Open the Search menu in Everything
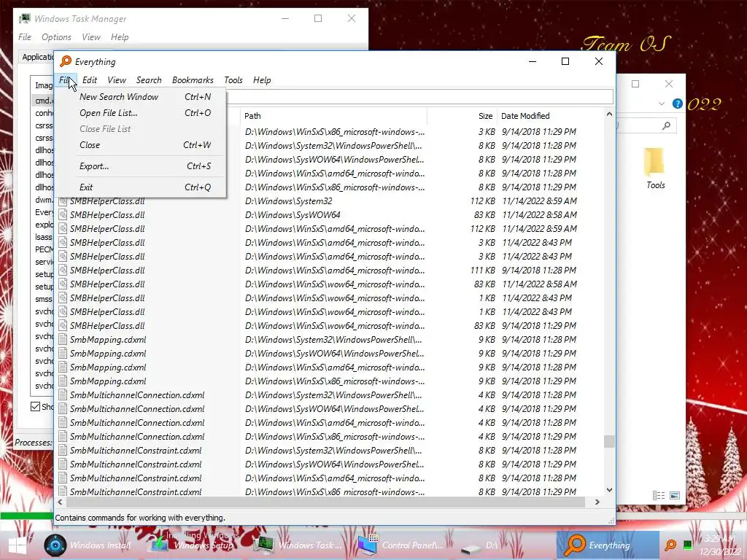Viewport: 747px width, 560px height. pyautogui.click(x=149, y=80)
